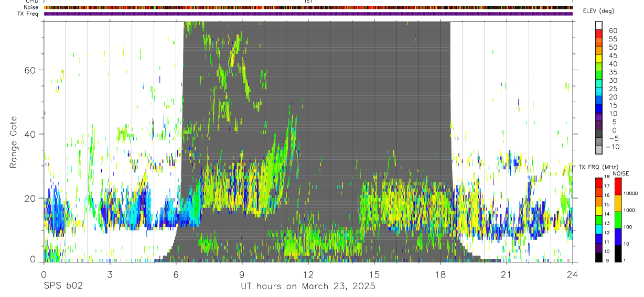Screen dimensions: 644x297
Task: Click x-axis tick label '15'
Action: tap(374, 274)
